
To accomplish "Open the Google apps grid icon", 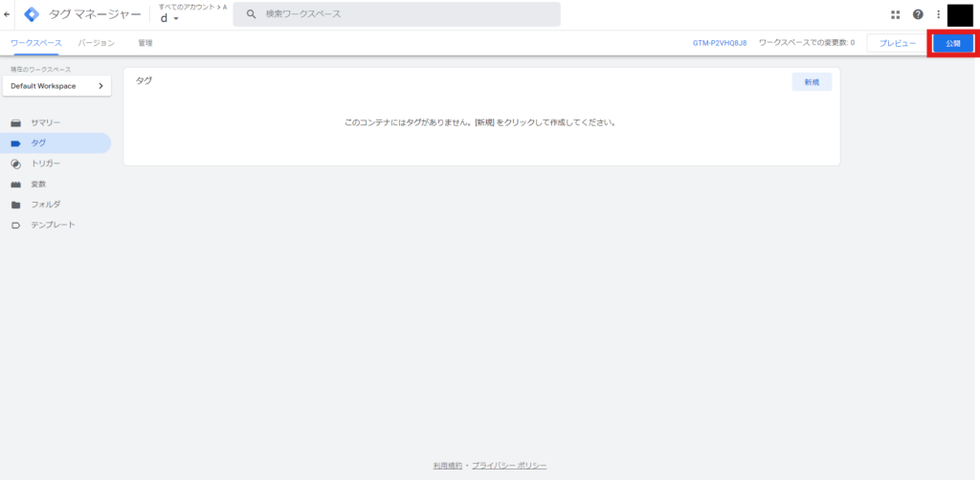I will (896, 14).
